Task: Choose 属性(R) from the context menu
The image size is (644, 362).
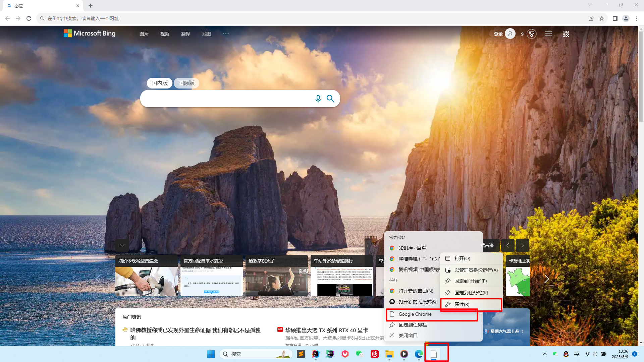Action: (471, 304)
